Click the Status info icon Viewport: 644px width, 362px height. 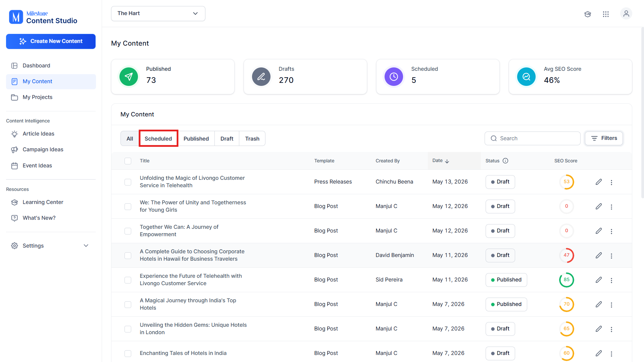pos(505,161)
